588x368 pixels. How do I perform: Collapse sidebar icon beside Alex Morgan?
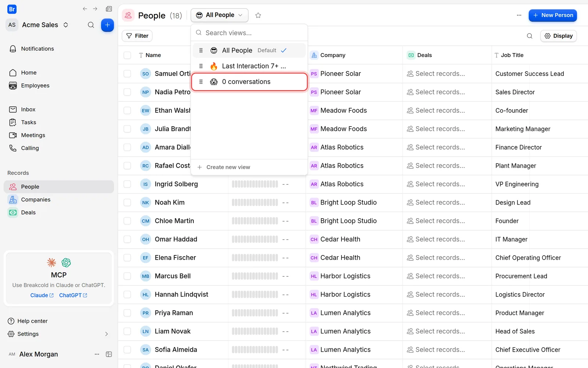[109, 354]
